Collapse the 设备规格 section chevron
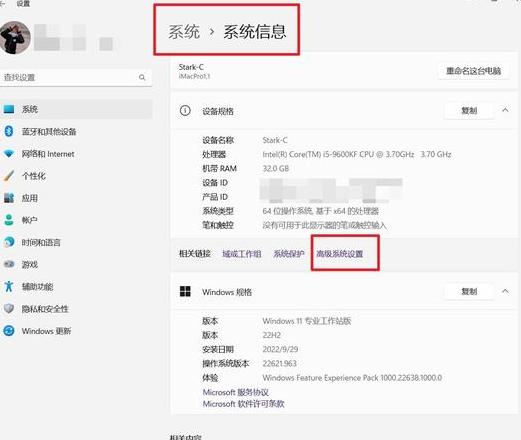521x440 pixels. (x=505, y=110)
